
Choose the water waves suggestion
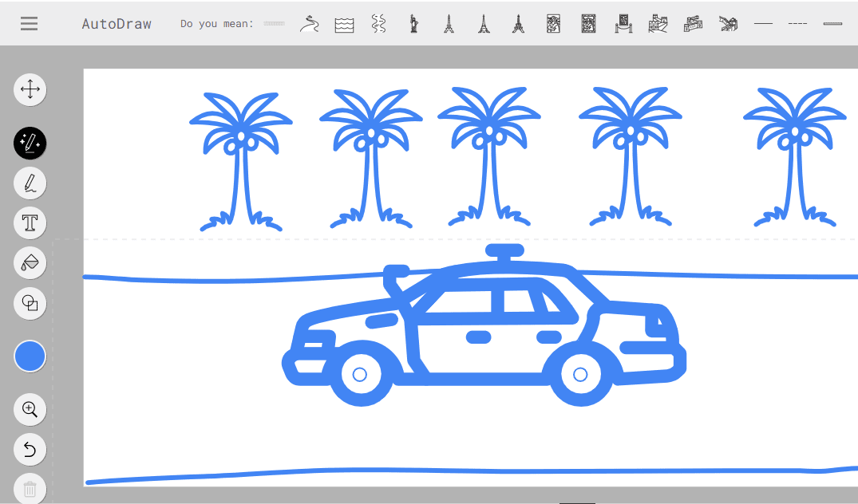pos(344,24)
